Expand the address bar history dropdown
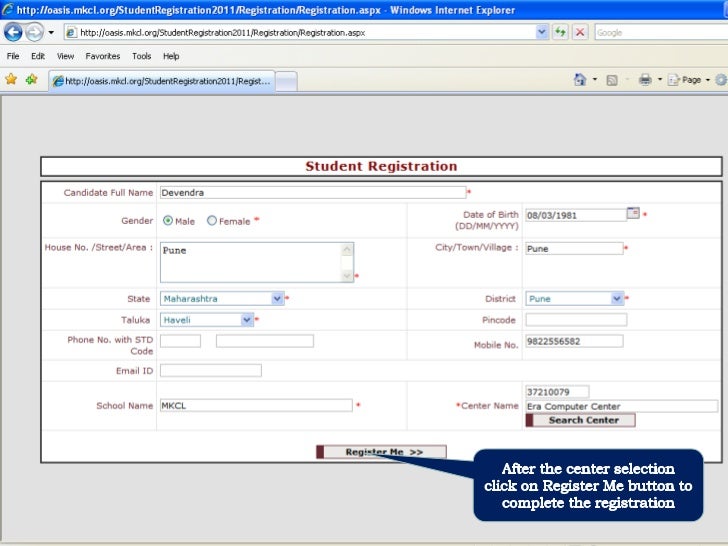Image resolution: width=728 pixels, height=546 pixels. (x=541, y=32)
